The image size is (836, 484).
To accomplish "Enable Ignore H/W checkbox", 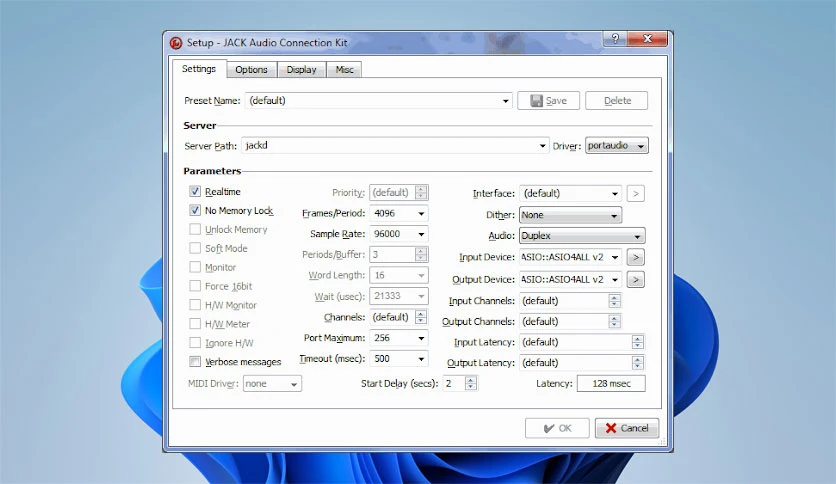I will [195, 343].
